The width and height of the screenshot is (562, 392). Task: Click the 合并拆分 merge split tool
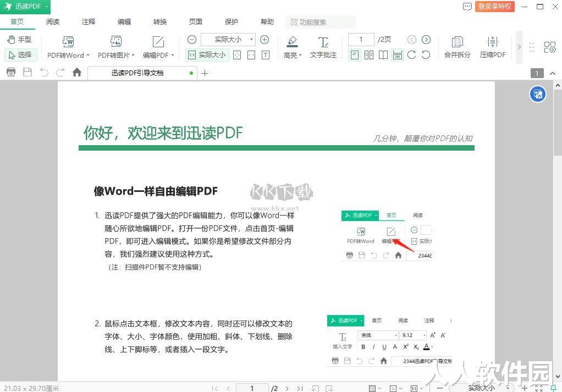[x=458, y=47]
